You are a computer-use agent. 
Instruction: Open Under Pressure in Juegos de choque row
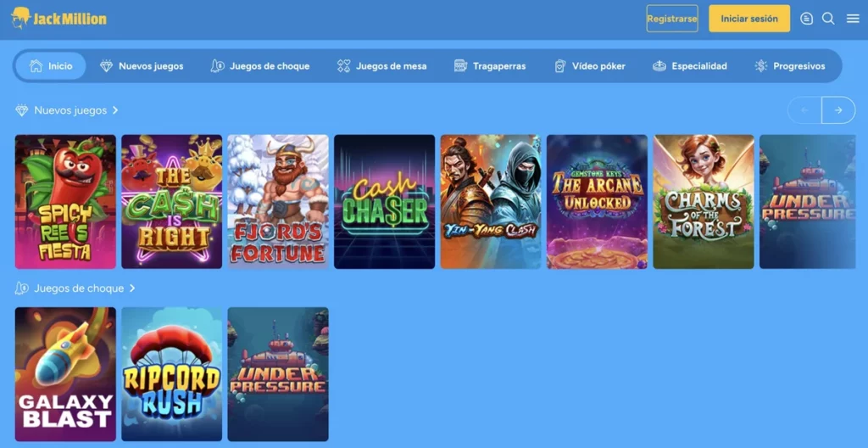pos(278,374)
